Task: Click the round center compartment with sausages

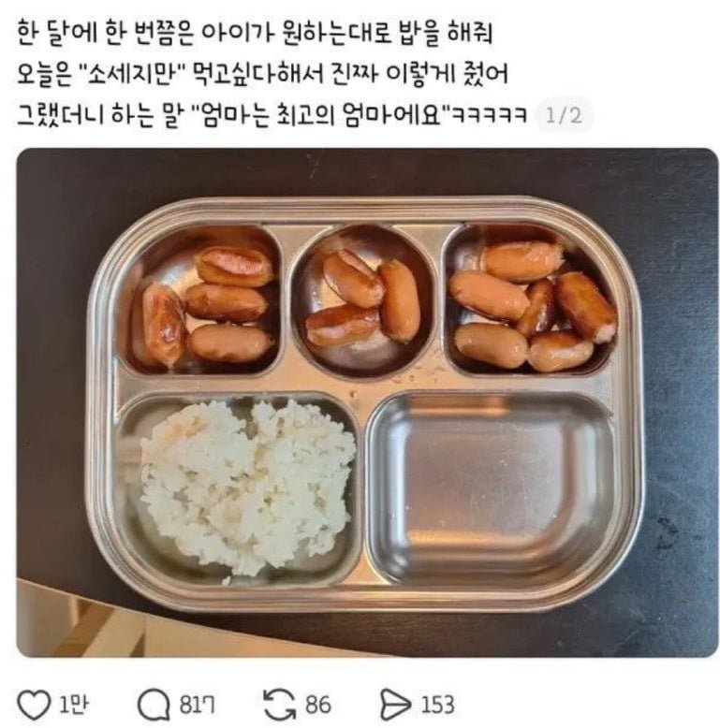Action: 363,300
